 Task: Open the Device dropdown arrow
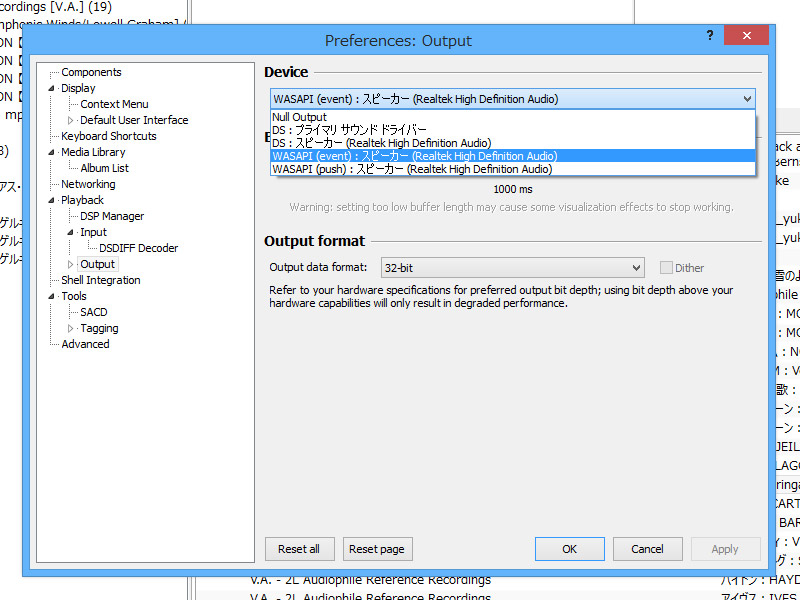pyautogui.click(x=747, y=99)
